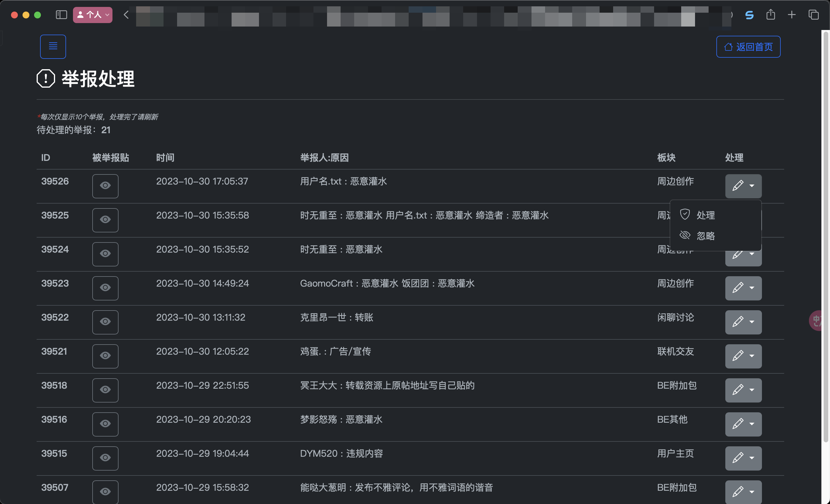View reported post for ID 39507

(106, 492)
